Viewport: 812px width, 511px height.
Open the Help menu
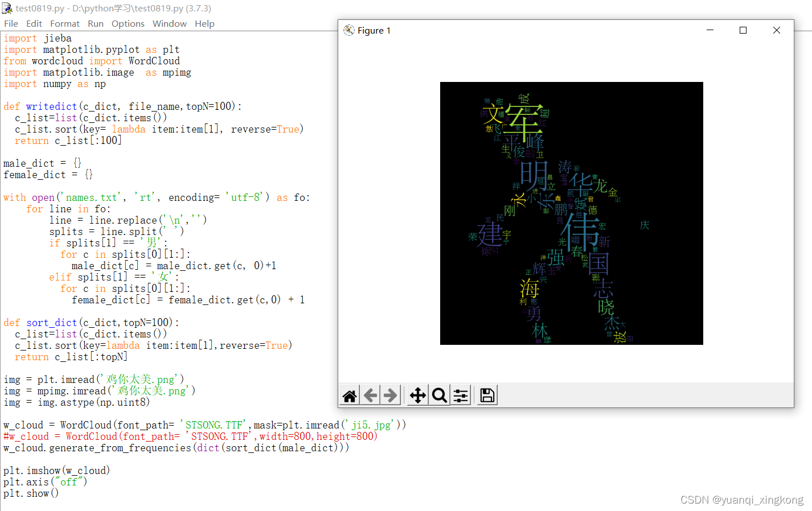click(204, 24)
